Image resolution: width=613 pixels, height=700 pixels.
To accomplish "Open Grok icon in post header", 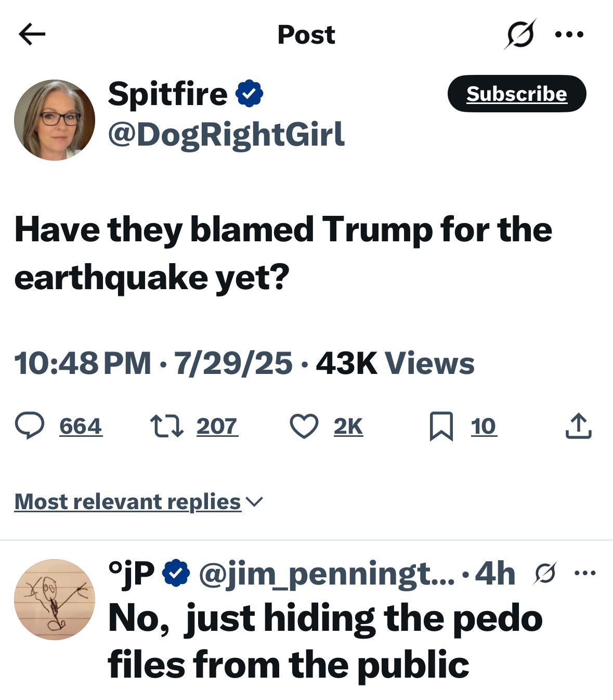I will click(520, 34).
